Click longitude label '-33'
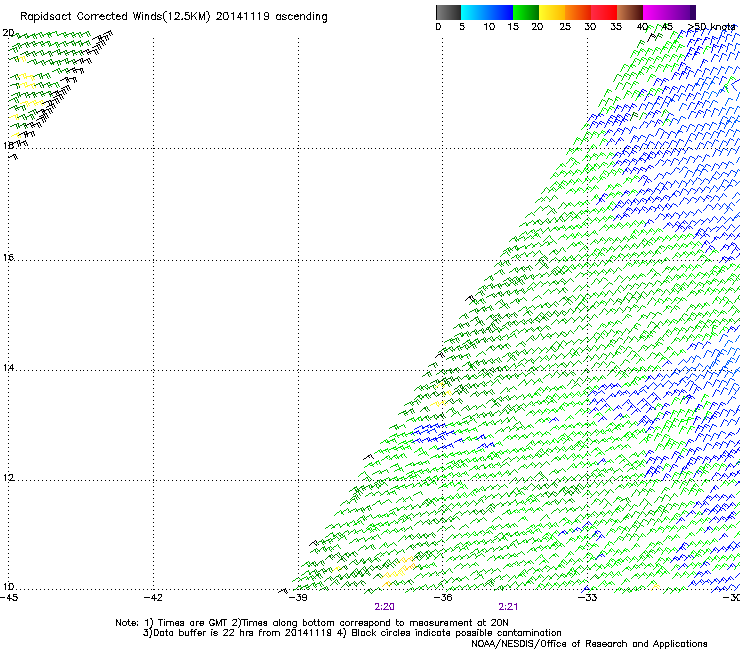Screen dimensions: 740x650 coord(587,598)
